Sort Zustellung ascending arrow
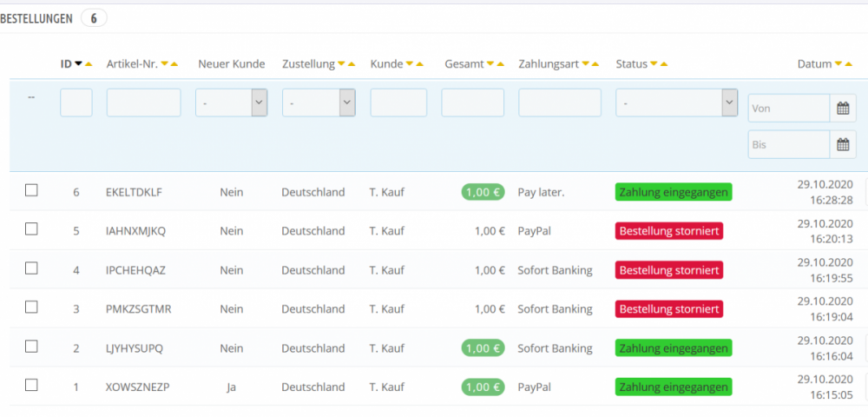The image size is (868, 417). click(351, 63)
